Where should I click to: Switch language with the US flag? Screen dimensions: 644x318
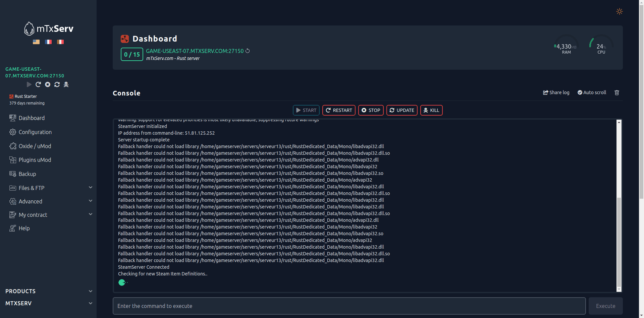36,42
